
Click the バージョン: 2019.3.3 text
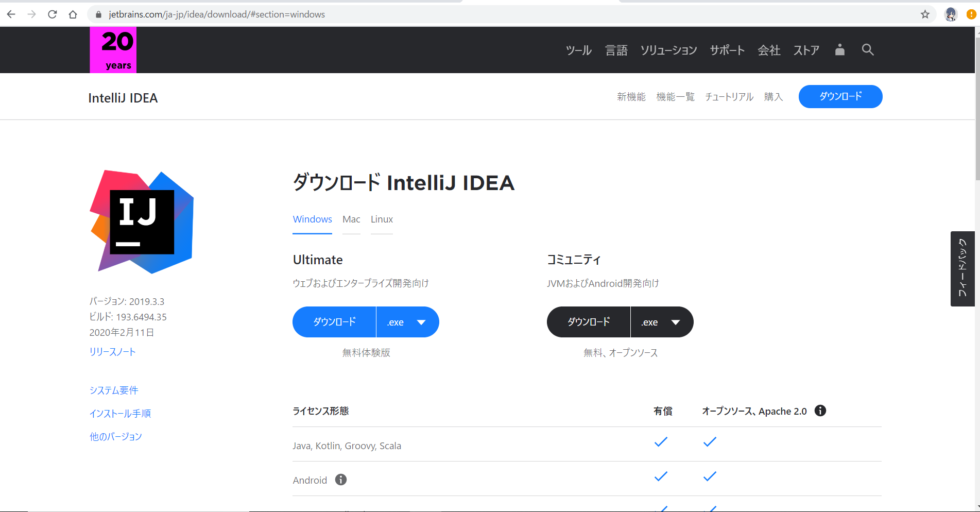pyautogui.click(x=127, y=301)
